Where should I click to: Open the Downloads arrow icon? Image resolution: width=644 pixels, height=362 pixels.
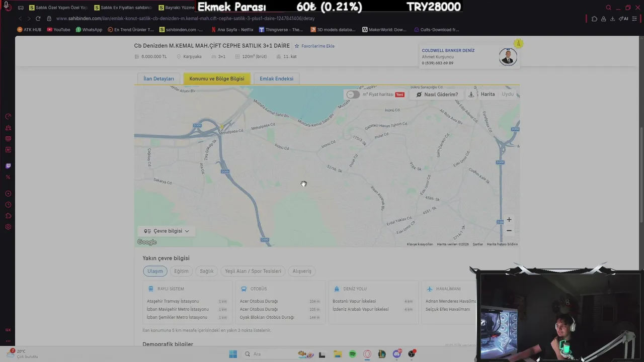tap(612, 19)
